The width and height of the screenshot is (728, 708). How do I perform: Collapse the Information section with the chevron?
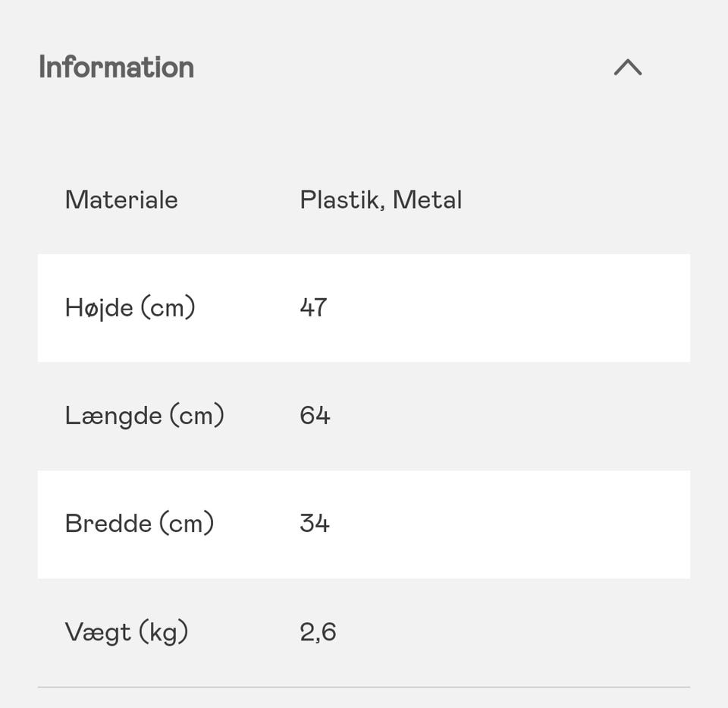point(627,68)
